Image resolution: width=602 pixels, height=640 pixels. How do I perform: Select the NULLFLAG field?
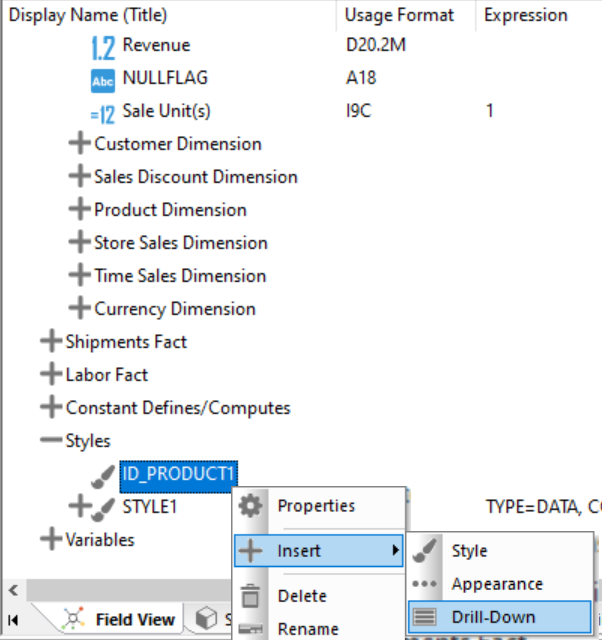click(x=165, y=78)
